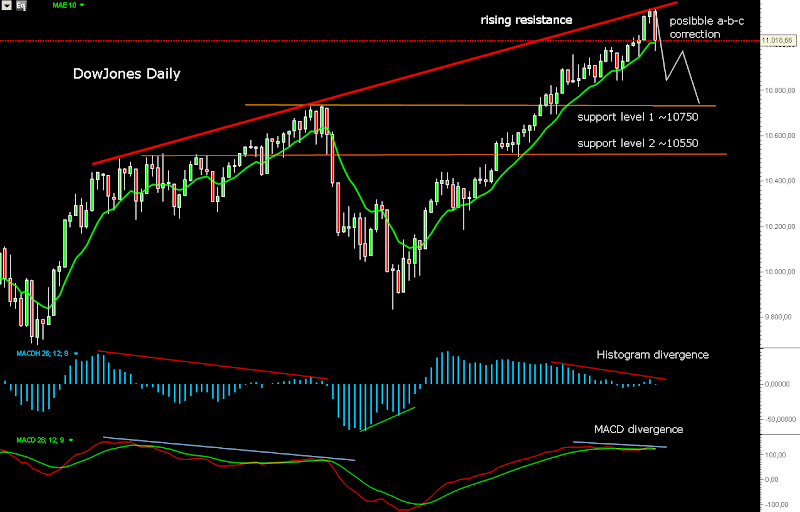This screenshot has width=800, height=512.
Task: Click the 100,00 MACD axis label
Action: [x=776, y=455]
